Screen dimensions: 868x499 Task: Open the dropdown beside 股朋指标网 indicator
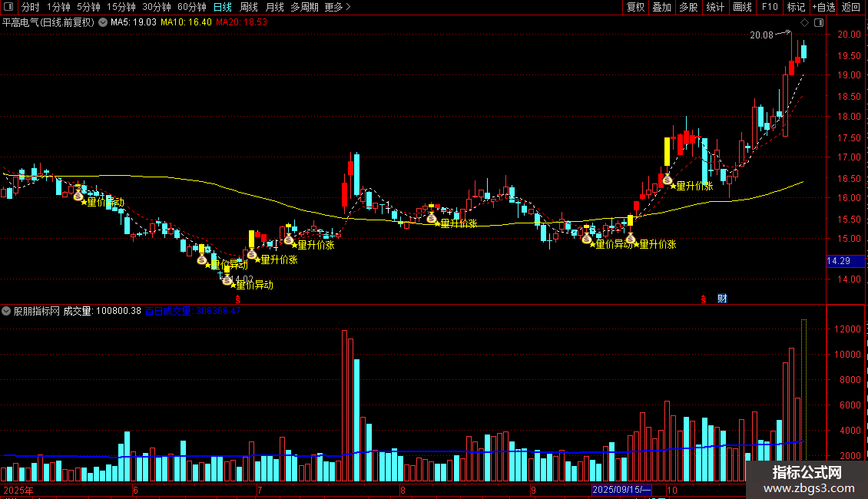[6, 311]
